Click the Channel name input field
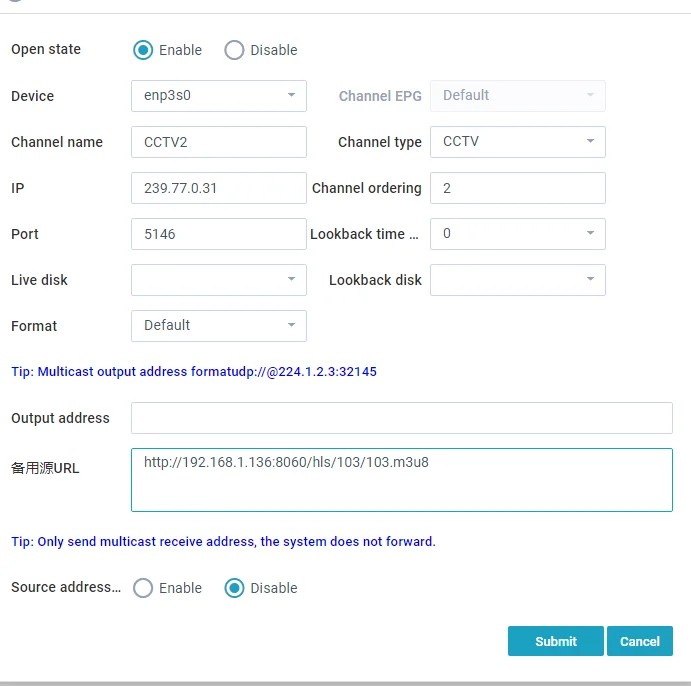Screen dimensions: 691x686 click(x=218, y=142)
